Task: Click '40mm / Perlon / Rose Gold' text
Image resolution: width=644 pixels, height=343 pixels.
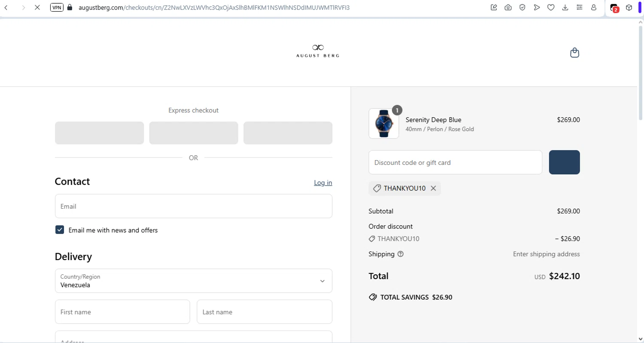Action: click(440, 129)
